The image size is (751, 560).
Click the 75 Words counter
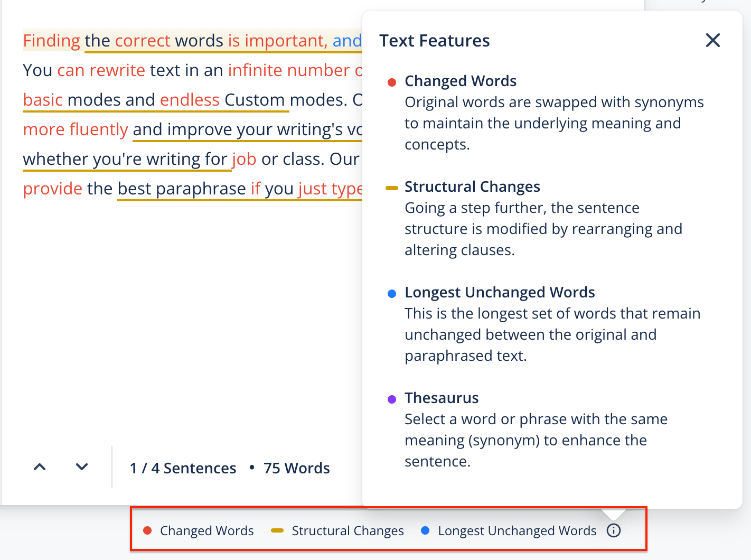296,468
